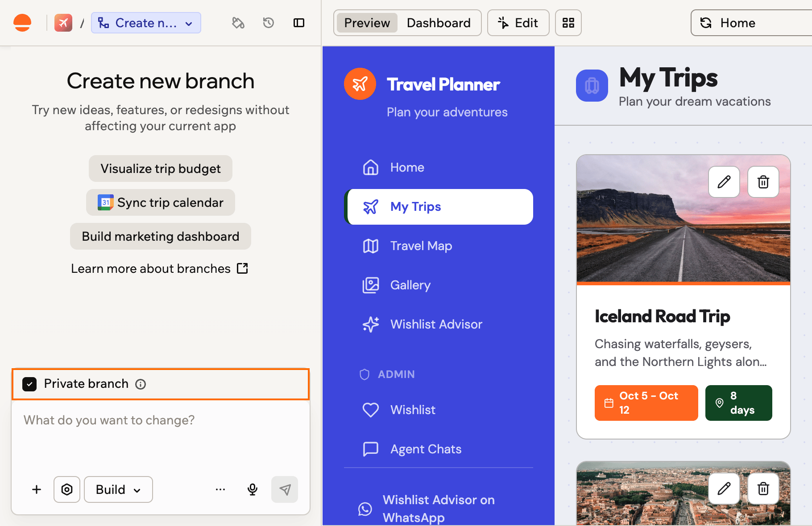Viewport: 812px width, 526px height.
Task: Edit the second trip card with pencil icon
Action: [724, 489]
